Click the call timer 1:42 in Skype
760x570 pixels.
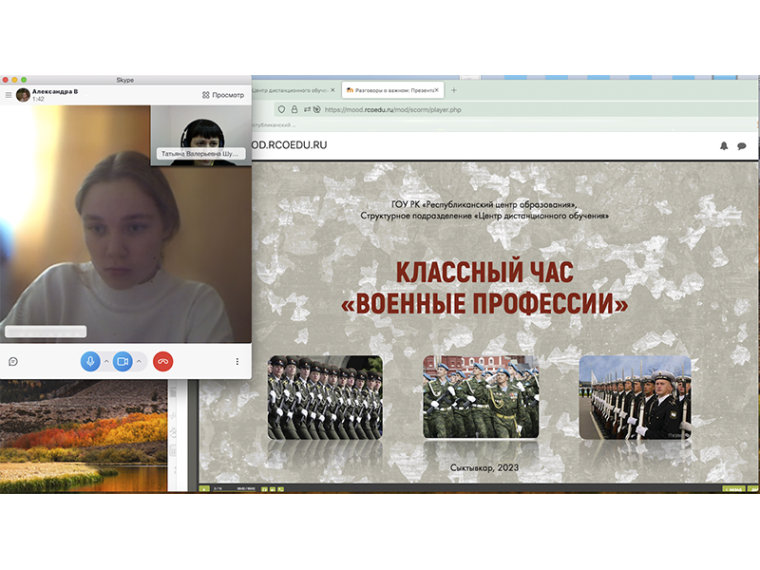[x=38, y=99]
